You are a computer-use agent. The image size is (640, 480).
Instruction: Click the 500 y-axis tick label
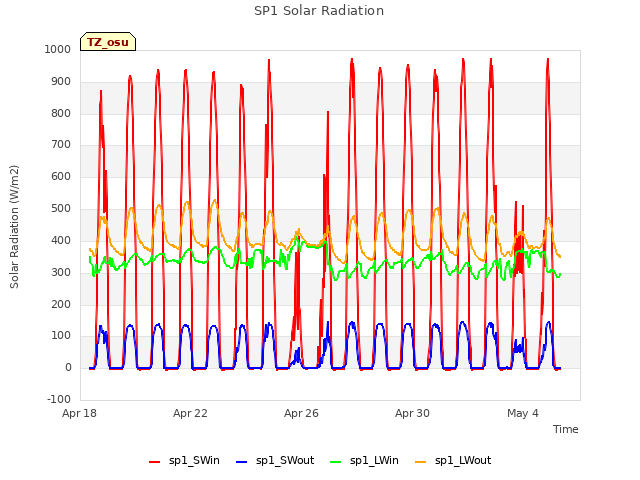pyautogui.click(x=61, y=209)
